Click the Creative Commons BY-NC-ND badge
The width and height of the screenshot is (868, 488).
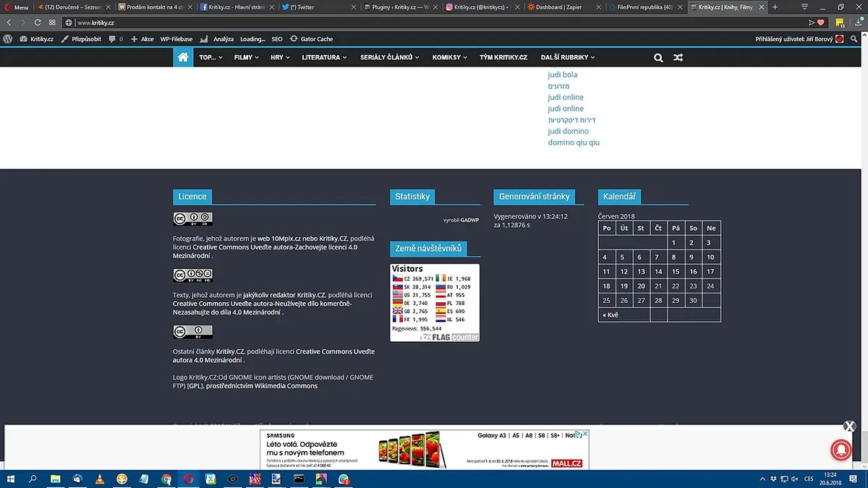(x=193, y=275)
